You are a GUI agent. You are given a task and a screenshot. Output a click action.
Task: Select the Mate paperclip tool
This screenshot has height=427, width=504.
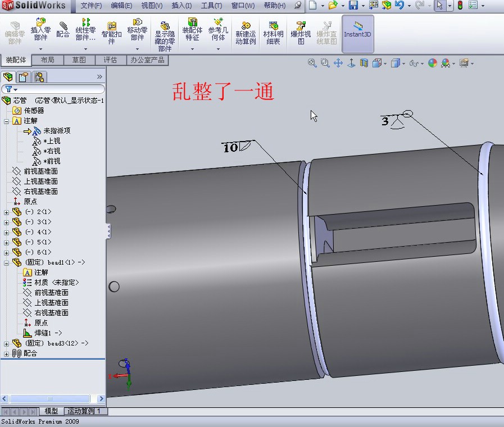pos(63,30)
